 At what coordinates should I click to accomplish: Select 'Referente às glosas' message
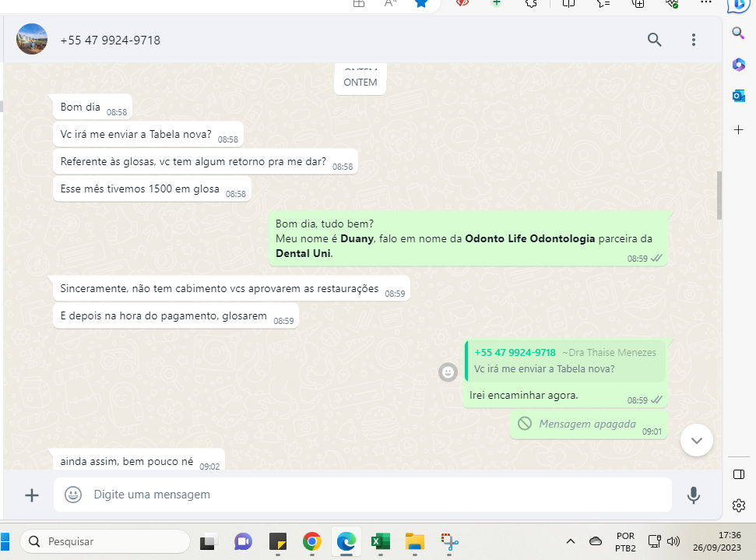pyautogui.click(x=206, y=161)
